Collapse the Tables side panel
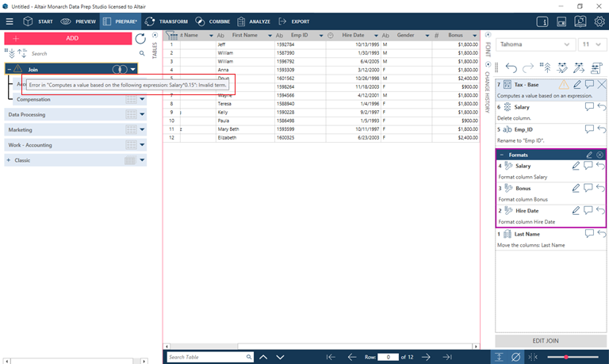The width and height of the screenshot is (609, 364). 155,35
